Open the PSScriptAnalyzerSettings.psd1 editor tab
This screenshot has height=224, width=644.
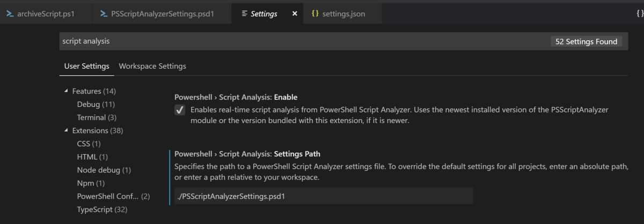(162, 14)
